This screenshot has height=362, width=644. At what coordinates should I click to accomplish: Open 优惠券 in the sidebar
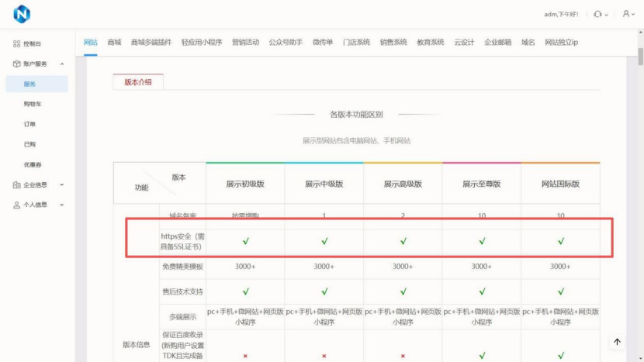33,164
